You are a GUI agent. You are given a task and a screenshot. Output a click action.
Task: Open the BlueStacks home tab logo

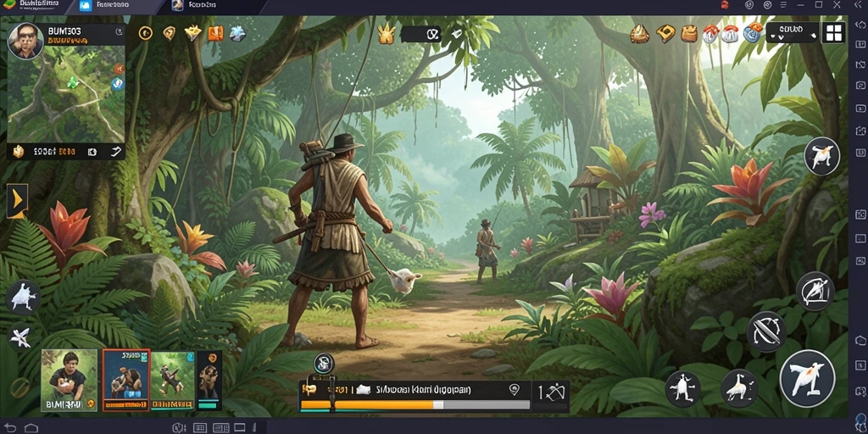click(8, 5)
